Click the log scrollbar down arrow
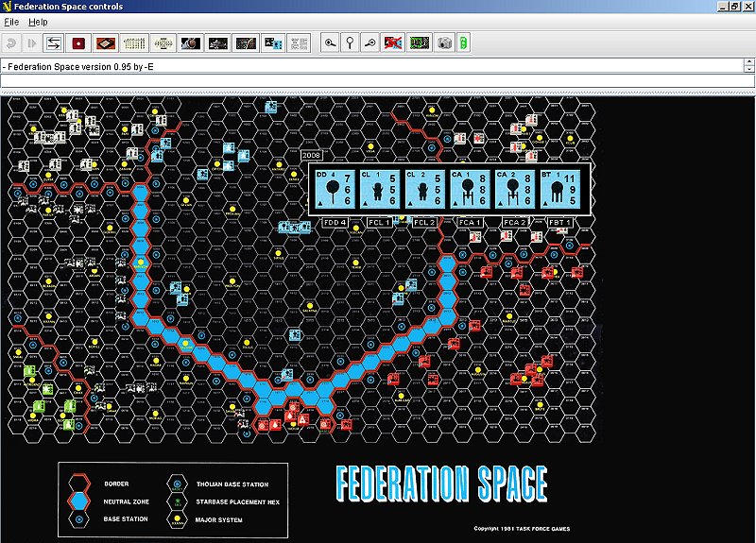The width and height of the screenshot is (756, 543). [x=749, y=69]
